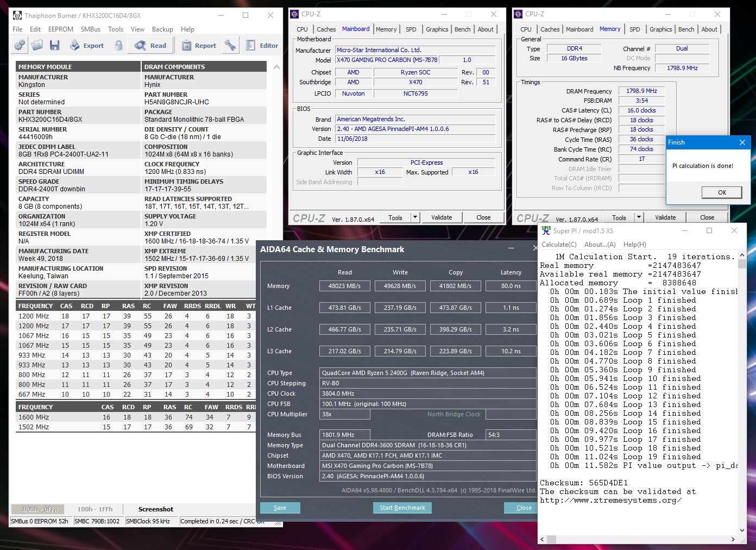
Task: Switch to CPU tab in Memory CPU-Z window
Action: click(526, 29)
